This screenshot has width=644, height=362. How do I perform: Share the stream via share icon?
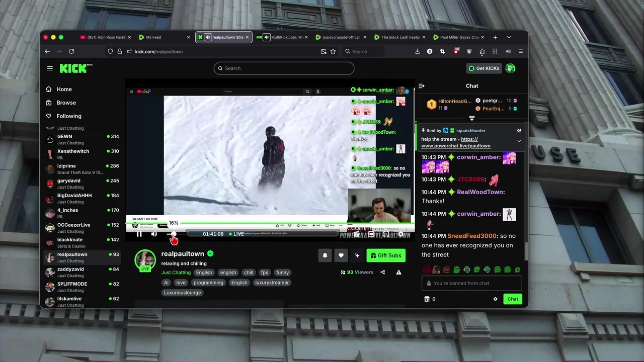coord(382,273)
